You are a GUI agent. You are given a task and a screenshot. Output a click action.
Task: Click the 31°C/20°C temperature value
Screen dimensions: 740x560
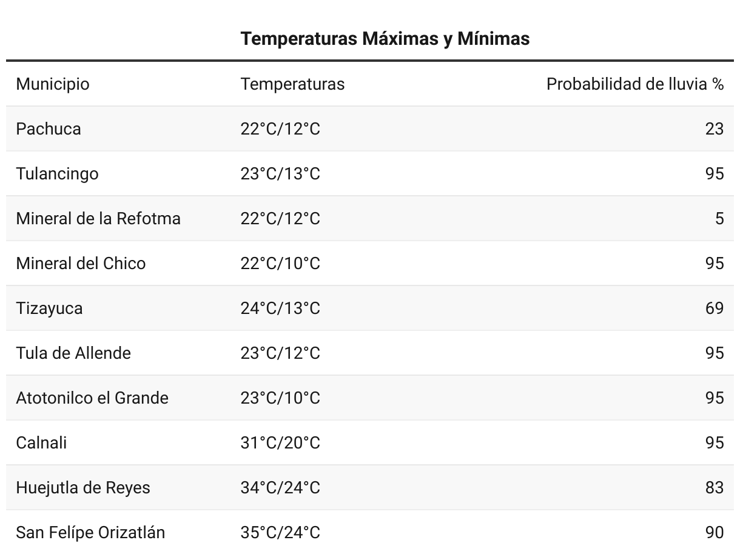pyautogui.click(x=280, y=443)
